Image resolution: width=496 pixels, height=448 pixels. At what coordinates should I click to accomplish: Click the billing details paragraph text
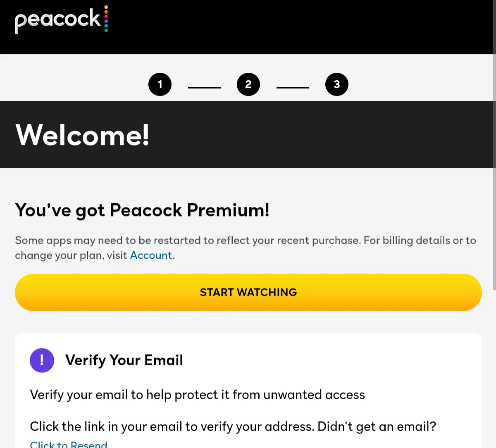click(246, 248)
